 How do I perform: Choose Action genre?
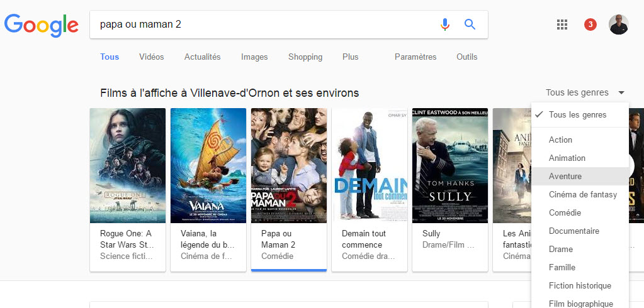click(580, 140)
